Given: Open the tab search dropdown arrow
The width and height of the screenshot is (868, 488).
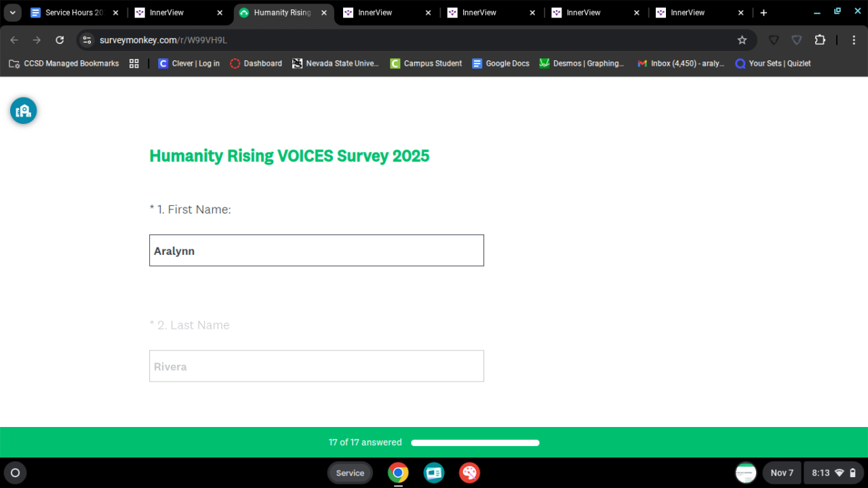Looking at the screenshot, I should point(12,13).
